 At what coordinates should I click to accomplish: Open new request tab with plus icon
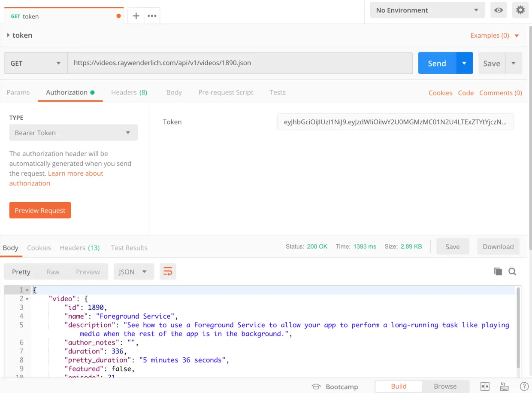tap(136, 16)
